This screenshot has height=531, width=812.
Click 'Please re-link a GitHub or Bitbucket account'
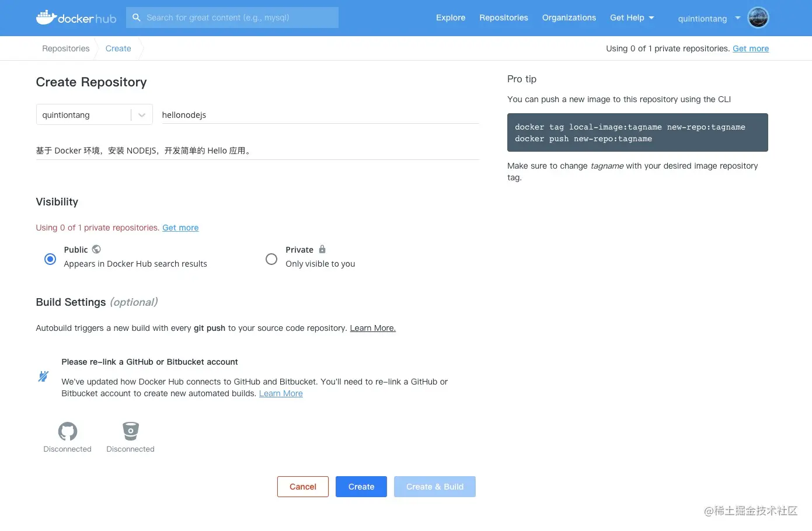tap(150, 362)
